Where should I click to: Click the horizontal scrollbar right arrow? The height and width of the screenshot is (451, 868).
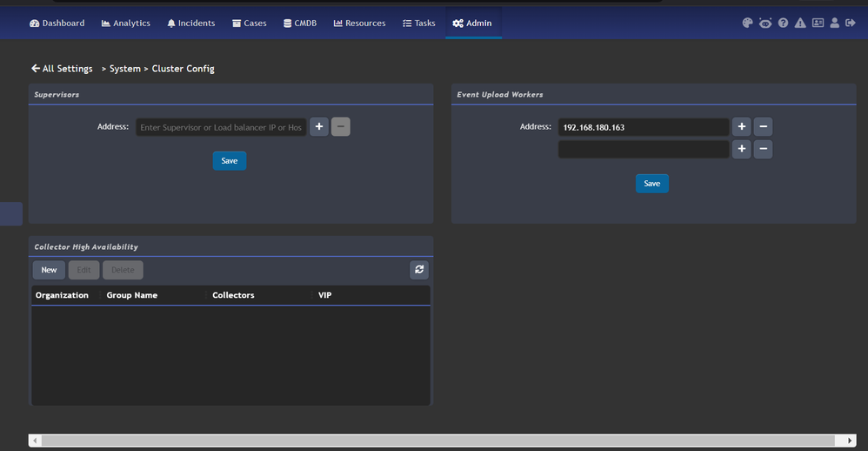pyautogui.click(x=850, y=441)
